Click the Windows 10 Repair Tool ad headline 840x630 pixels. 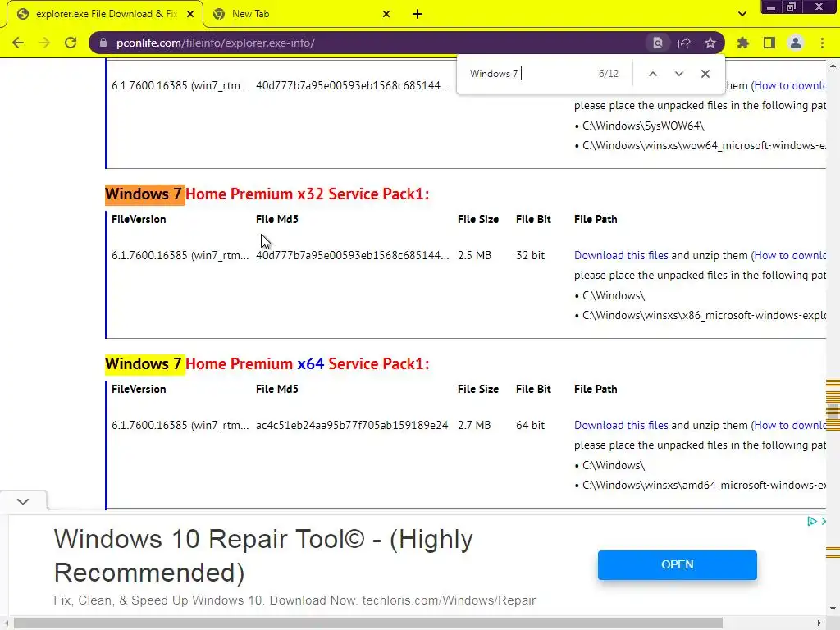[x=263, y=555]
